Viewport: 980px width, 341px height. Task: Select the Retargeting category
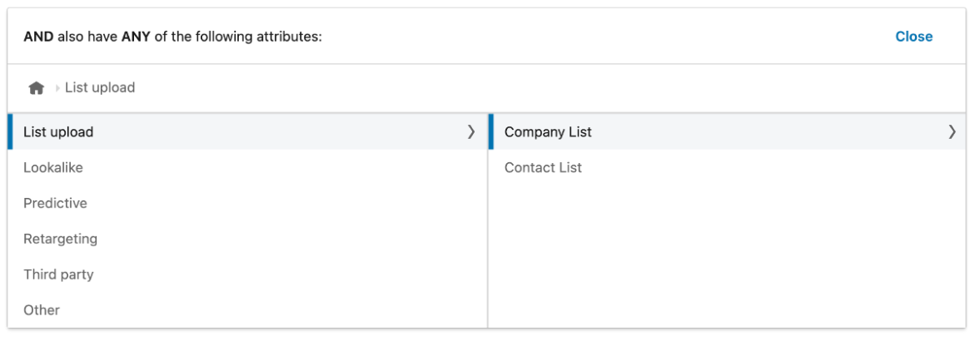coord(60,240)
